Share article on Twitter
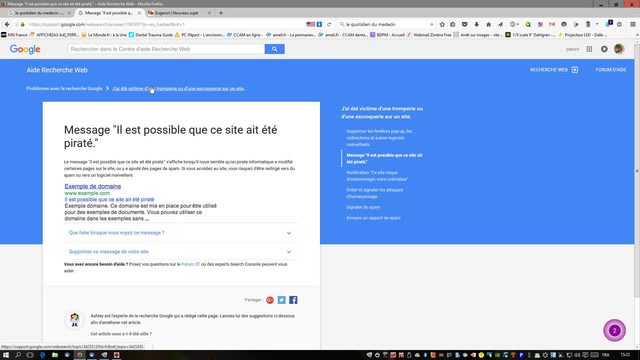The image size is (640, 360). click(x=282, y=300)
